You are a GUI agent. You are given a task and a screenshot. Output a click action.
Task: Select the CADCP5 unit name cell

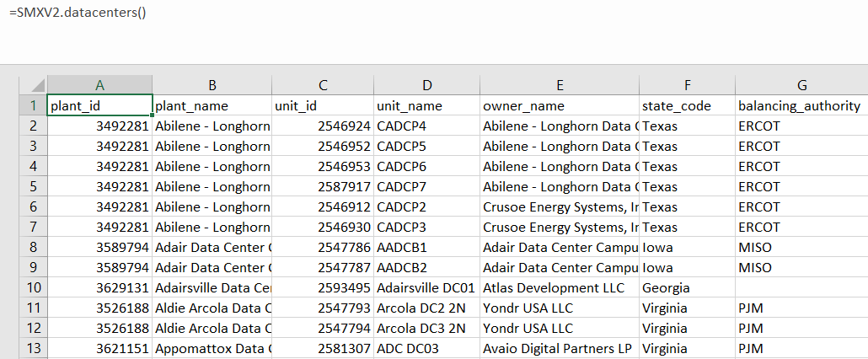pyautogui.click(x=426, y=146)
